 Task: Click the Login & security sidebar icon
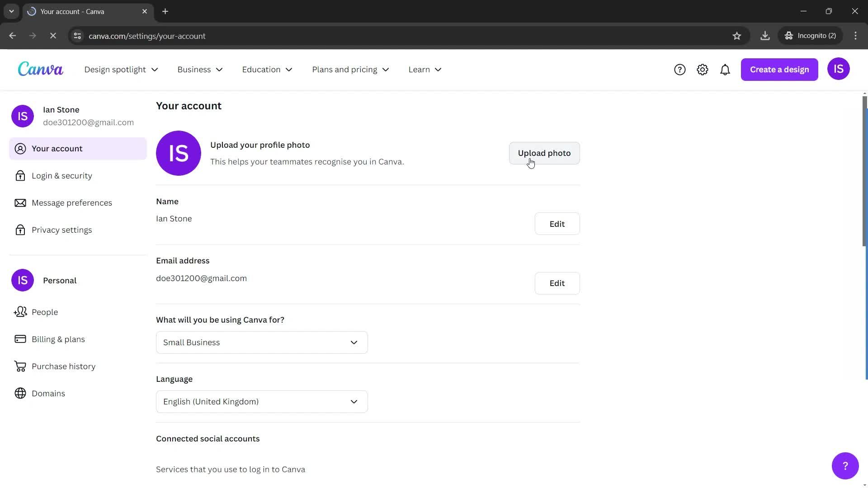click(20, 175)
